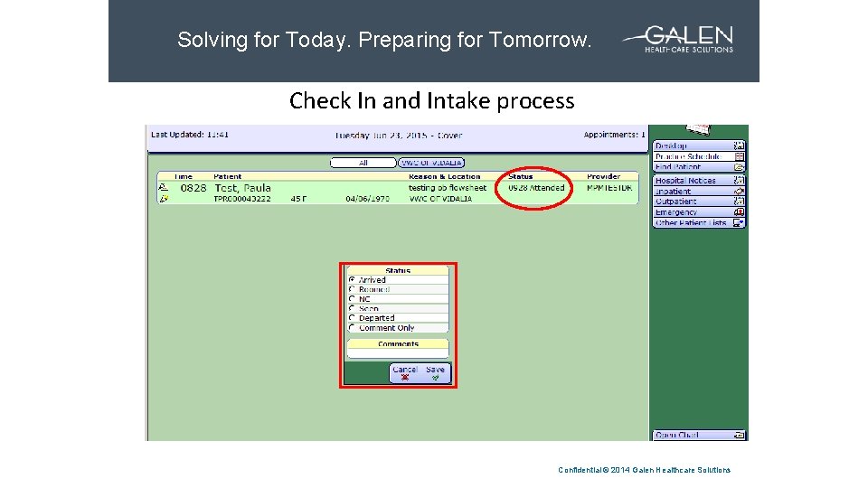Click the Reason & Location column header

point(445,176)
